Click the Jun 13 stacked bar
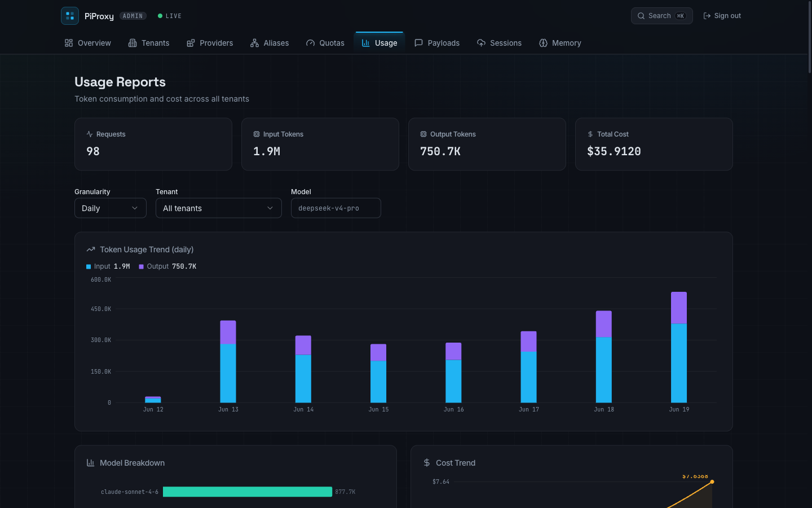 228,362
